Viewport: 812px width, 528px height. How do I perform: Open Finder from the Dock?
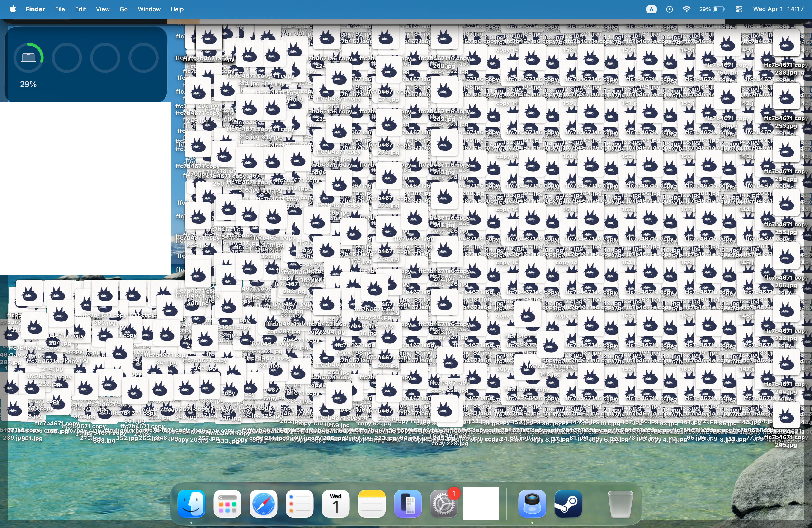coord(191,504)
